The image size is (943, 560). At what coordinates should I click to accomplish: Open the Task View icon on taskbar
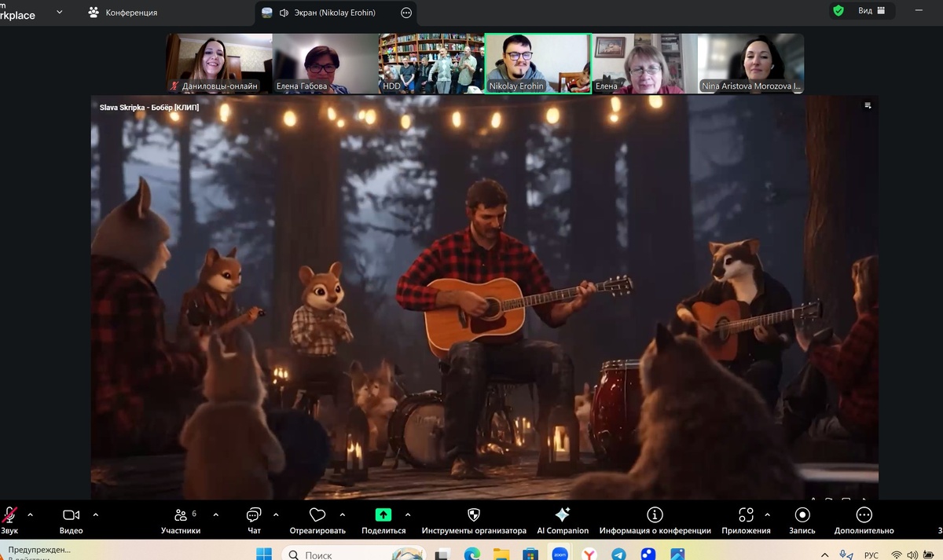coord(443,554)
